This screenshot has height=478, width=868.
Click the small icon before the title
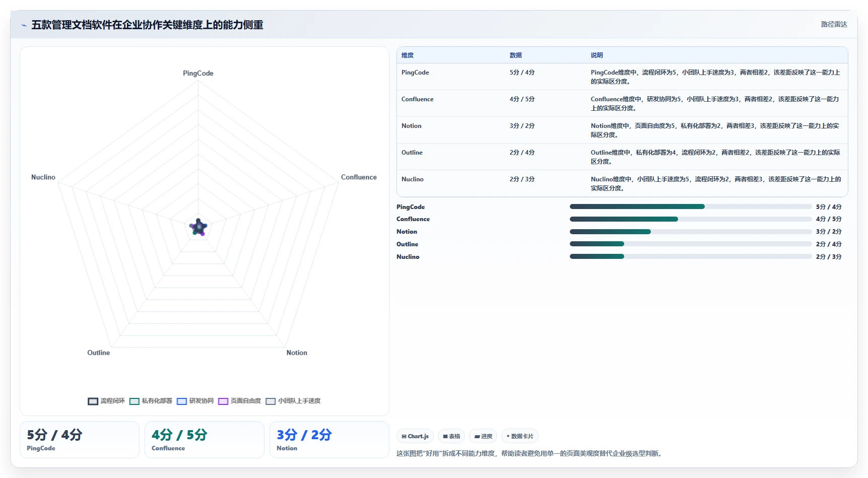(24, 25)
